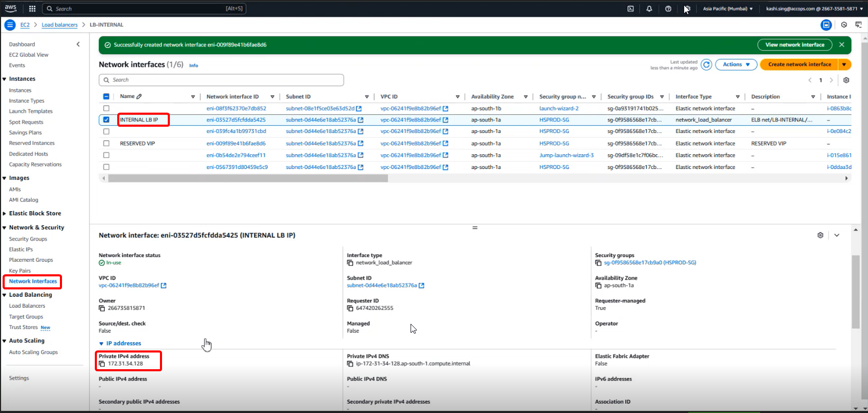This screenshot has height=413, width=868.
Task: Open the details panel settings gear
Action: tap(821, 235)
